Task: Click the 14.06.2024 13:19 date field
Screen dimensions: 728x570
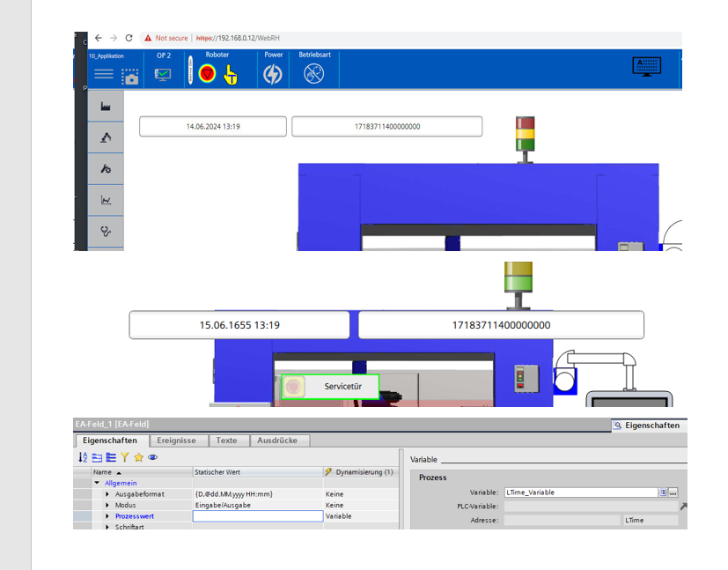Action: pos(213,126)
